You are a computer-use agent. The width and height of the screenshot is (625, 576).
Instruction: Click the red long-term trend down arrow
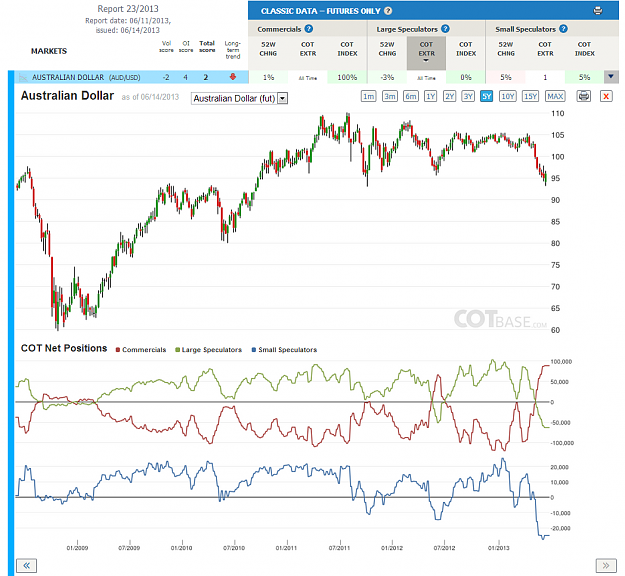point(233,77)
